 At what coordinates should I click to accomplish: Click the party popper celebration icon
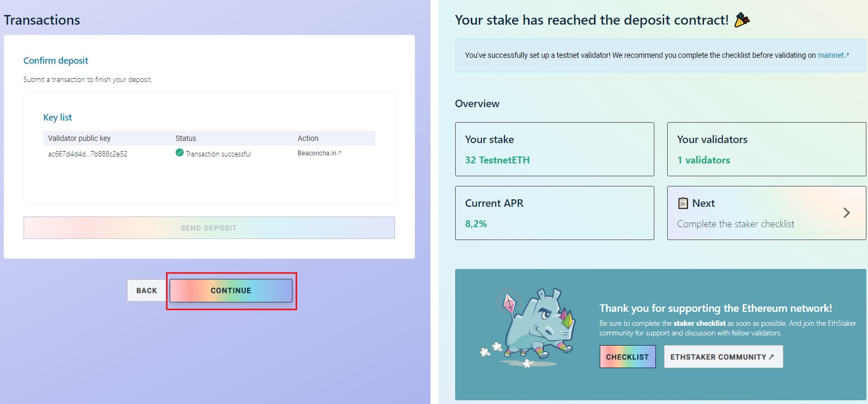tap(742, 20)
